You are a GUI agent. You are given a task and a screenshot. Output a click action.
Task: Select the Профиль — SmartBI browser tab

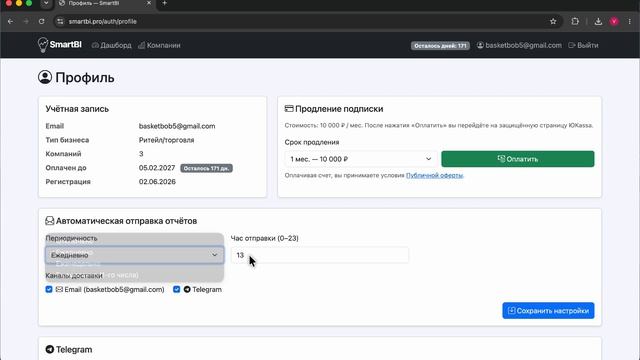point(105,4)
